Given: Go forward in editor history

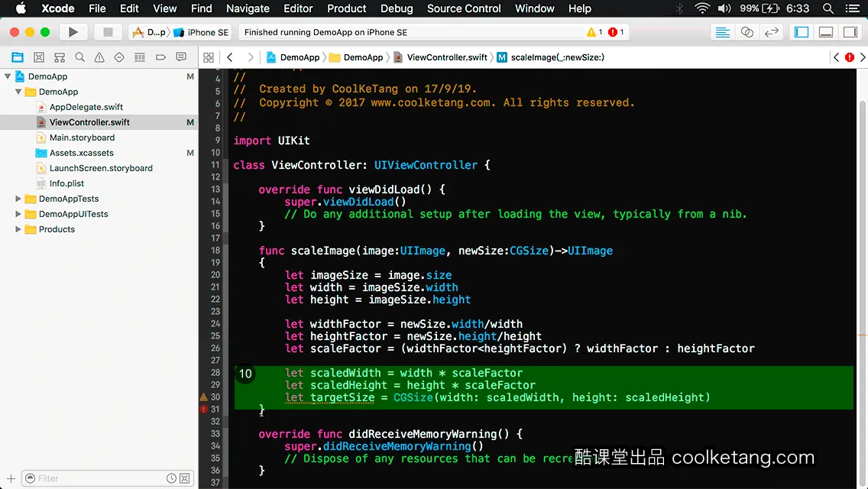Looking at the screenshot, I should pos(250,57).
